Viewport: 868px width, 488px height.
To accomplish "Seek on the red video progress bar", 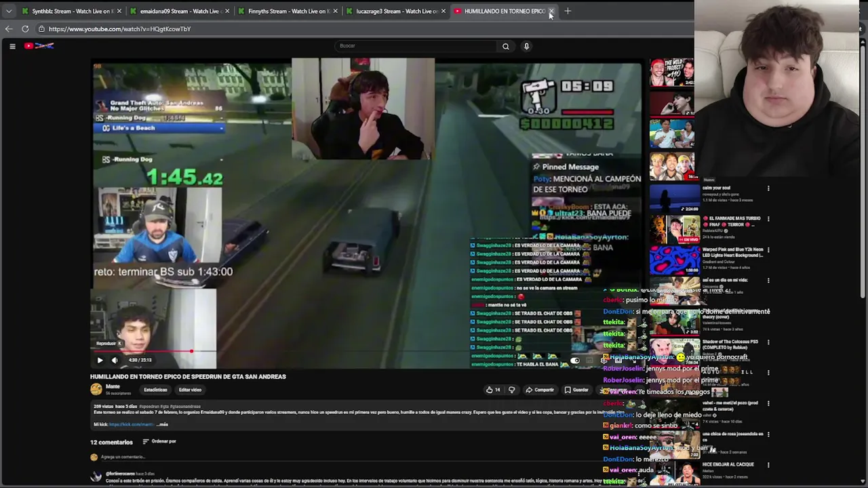I will [x=367, y=351].
